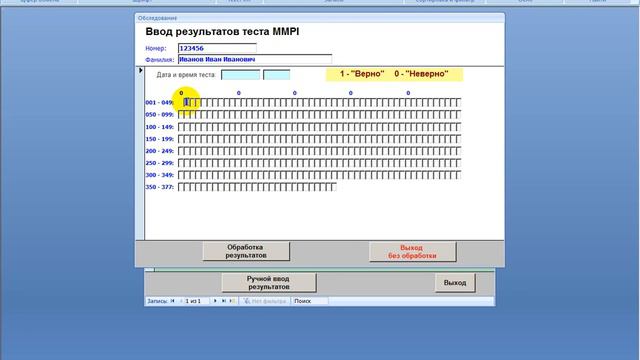640x360 pixels.
Task: Click the '100 - 149:' row label
Action: pos(160,127)
